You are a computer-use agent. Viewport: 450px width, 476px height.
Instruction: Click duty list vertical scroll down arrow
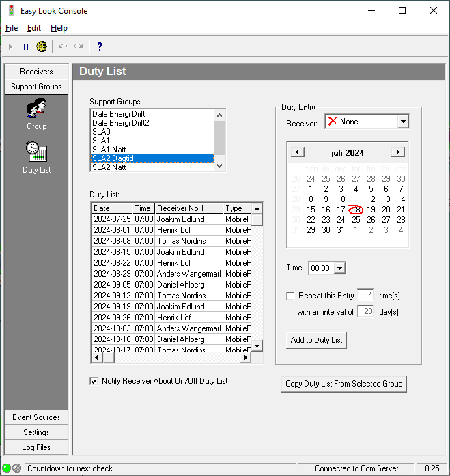pyautogui.click(x=257, y=346)
